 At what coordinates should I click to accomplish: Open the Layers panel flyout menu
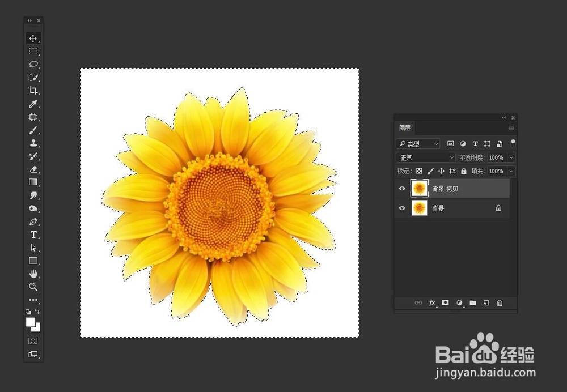coord(511,127)
